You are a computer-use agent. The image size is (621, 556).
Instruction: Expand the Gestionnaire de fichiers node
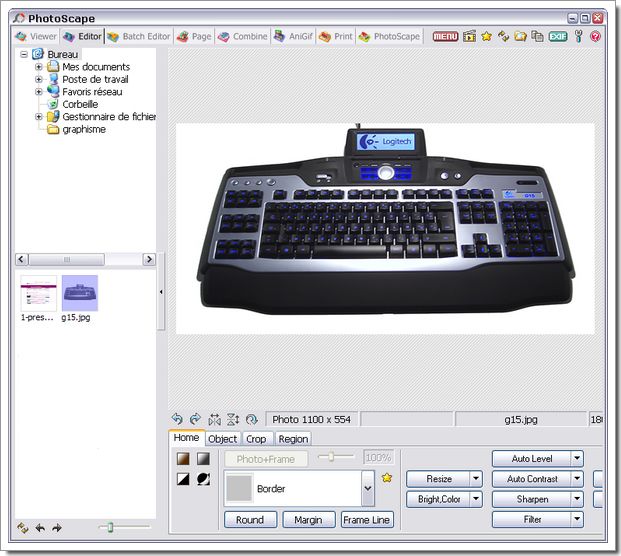pyautogui.click(x=39, y=117)
